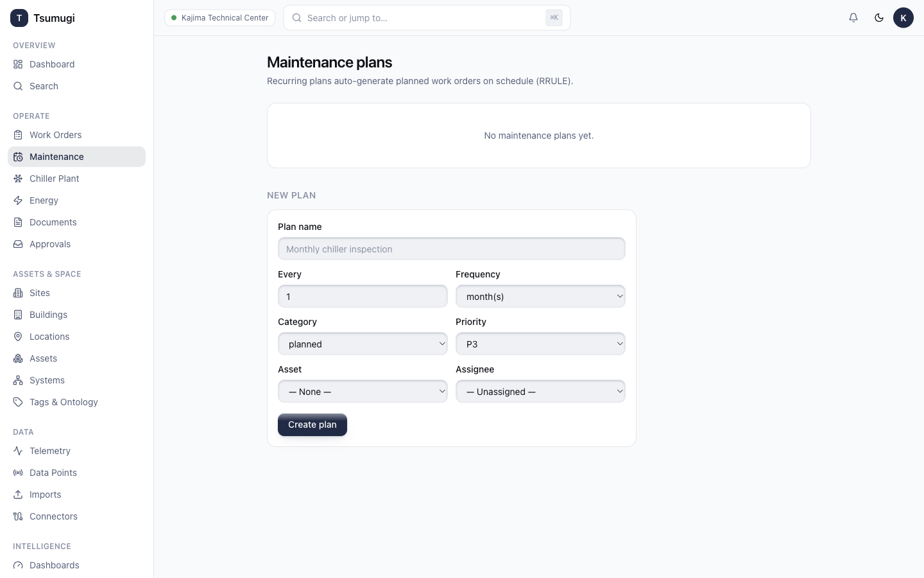The image size is (924, 578).
Task: Switch site via Kajima Technical Center button
Action: coord(220,18)
